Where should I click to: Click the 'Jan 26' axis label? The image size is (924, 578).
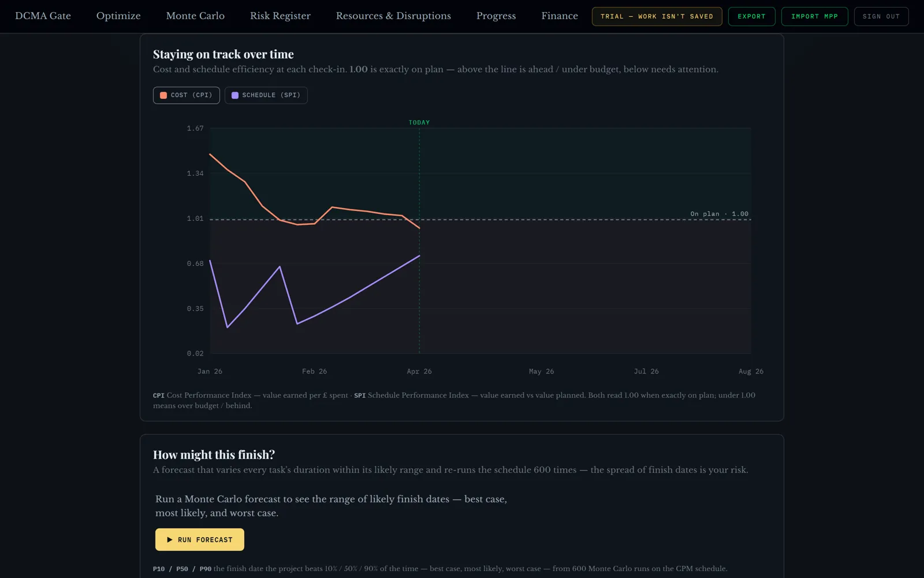(x=210, y=372)
